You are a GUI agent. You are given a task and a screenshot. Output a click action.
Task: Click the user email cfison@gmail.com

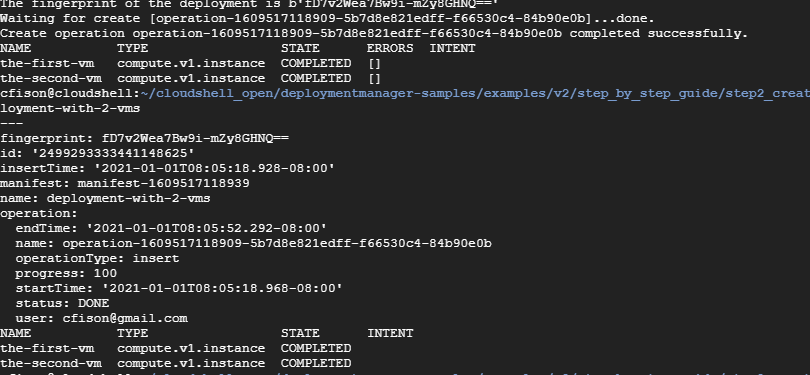(x=125, y=318)
